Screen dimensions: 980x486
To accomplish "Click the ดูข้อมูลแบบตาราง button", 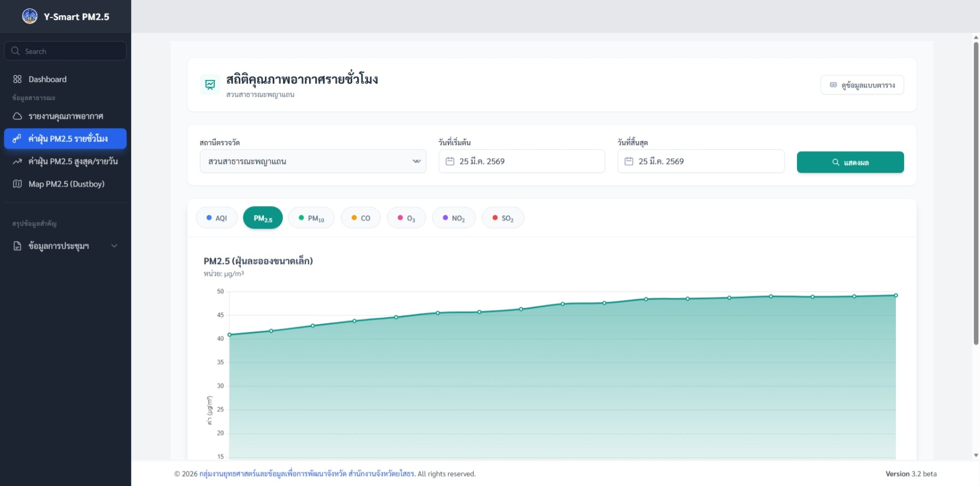I will point(862,85).
